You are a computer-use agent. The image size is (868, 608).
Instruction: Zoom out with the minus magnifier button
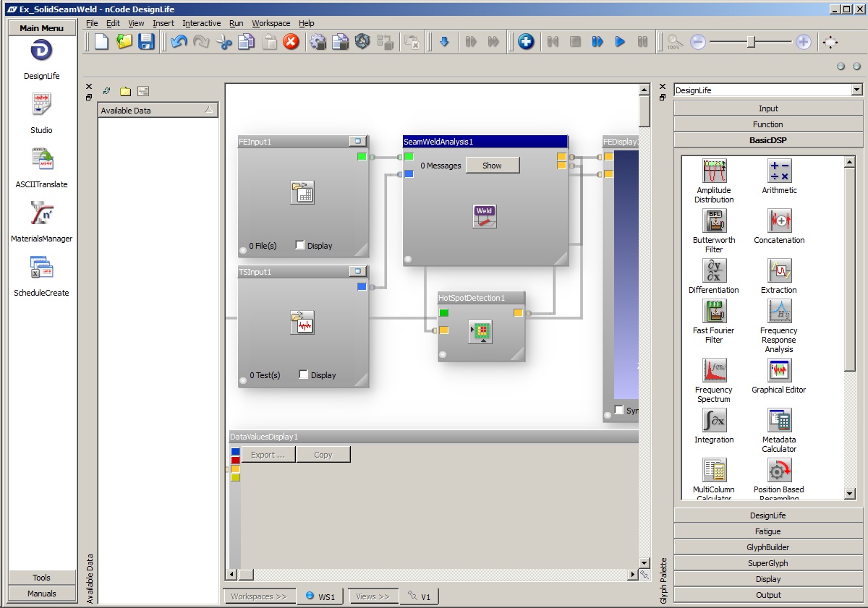coord(698,42)
